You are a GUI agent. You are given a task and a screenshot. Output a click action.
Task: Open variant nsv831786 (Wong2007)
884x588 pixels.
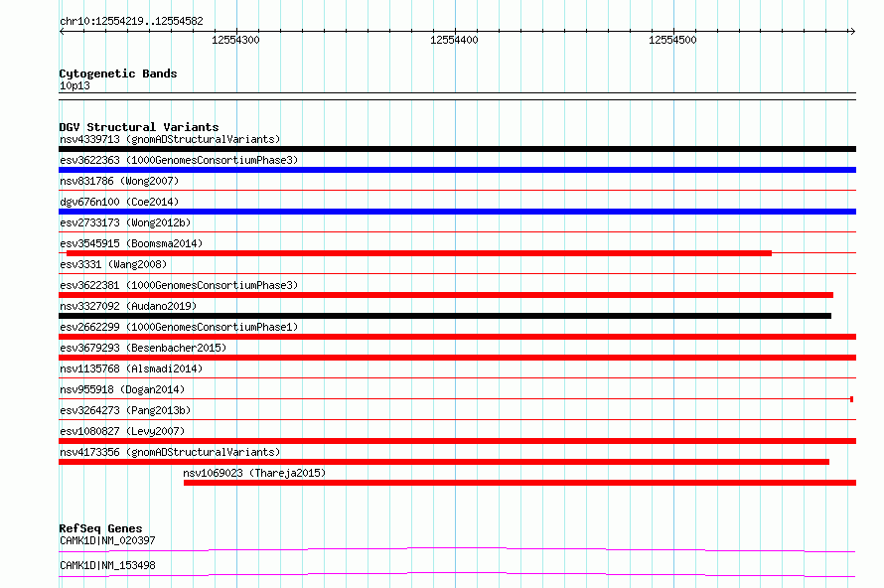(x=119, y=181)
